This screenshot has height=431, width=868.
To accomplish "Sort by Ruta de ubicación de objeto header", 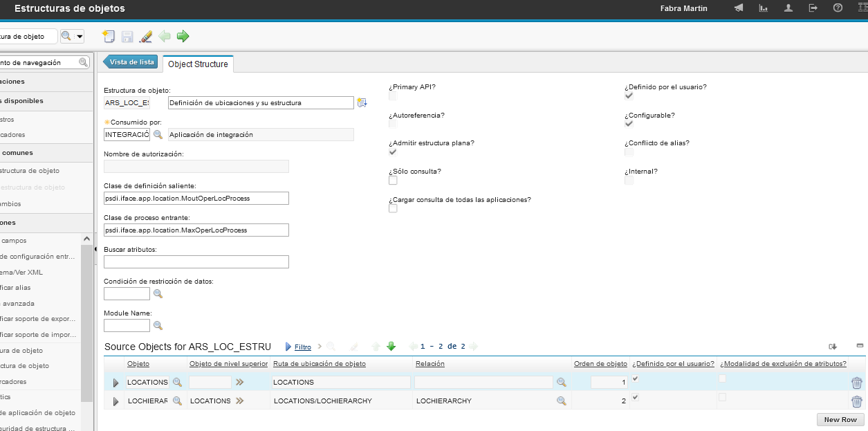I will click(x=320, y=364).
